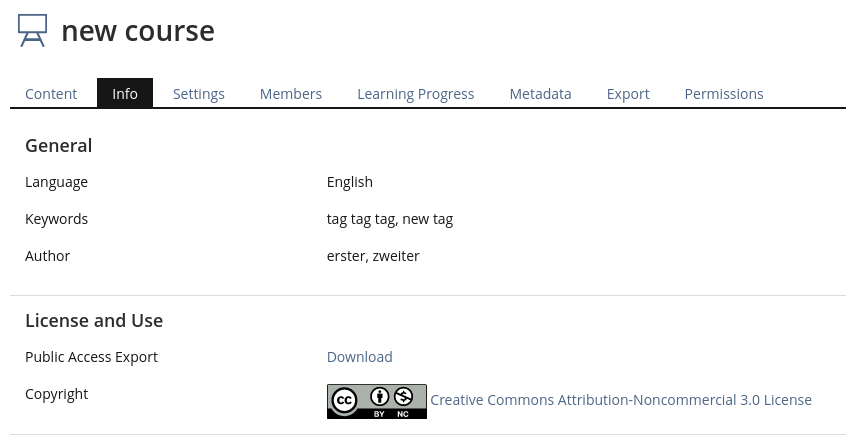The height and width of the screenshot is (444, 846).
Task: Select the Info tab
Action: (x=125, y=94)
